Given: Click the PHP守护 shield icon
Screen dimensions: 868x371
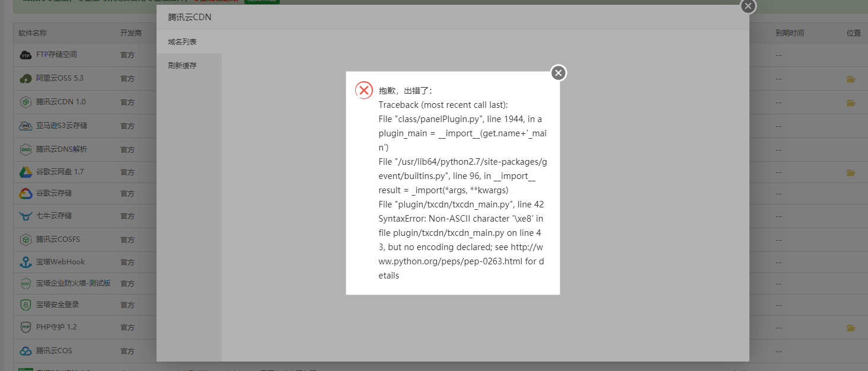Looking at the screenshot, I should [25, 327].
